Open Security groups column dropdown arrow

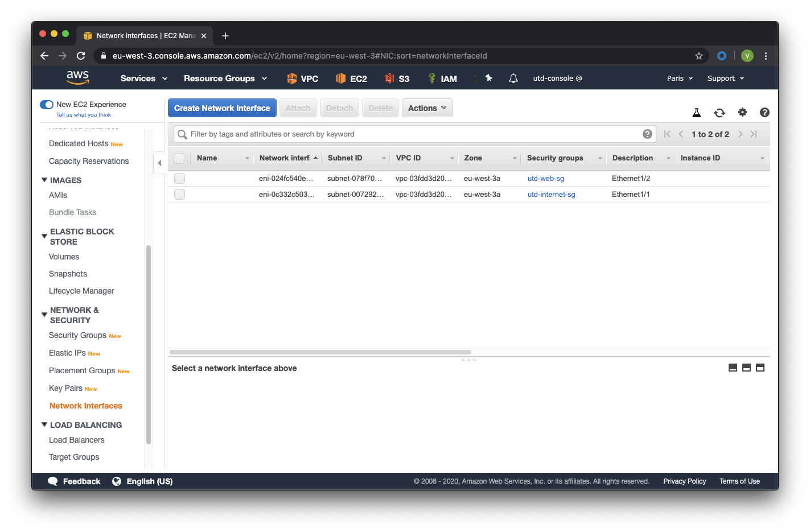600,158
